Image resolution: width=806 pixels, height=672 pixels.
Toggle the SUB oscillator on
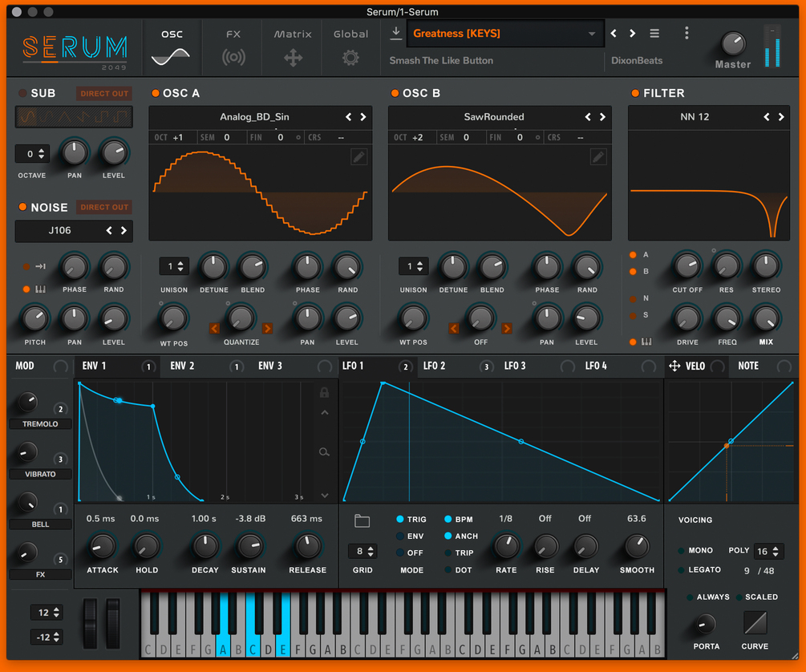pyautogui.click(x=22, y=93)
